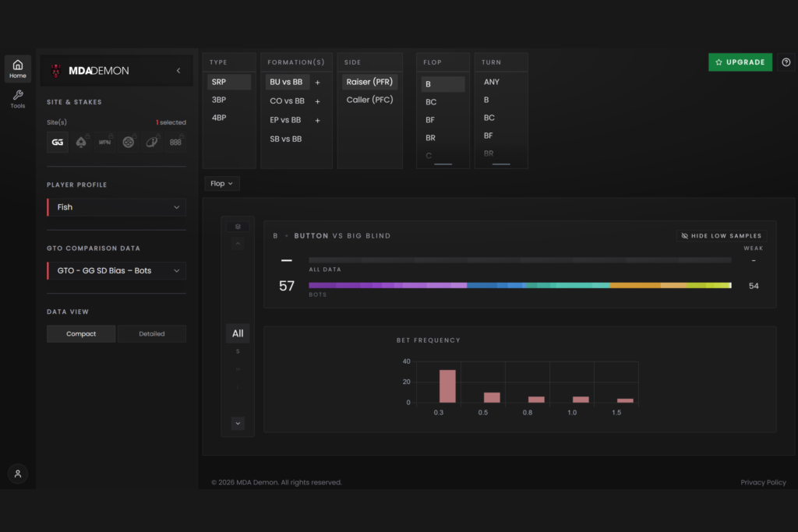Select Caller (PFC) side

click(x=369, y=100)
